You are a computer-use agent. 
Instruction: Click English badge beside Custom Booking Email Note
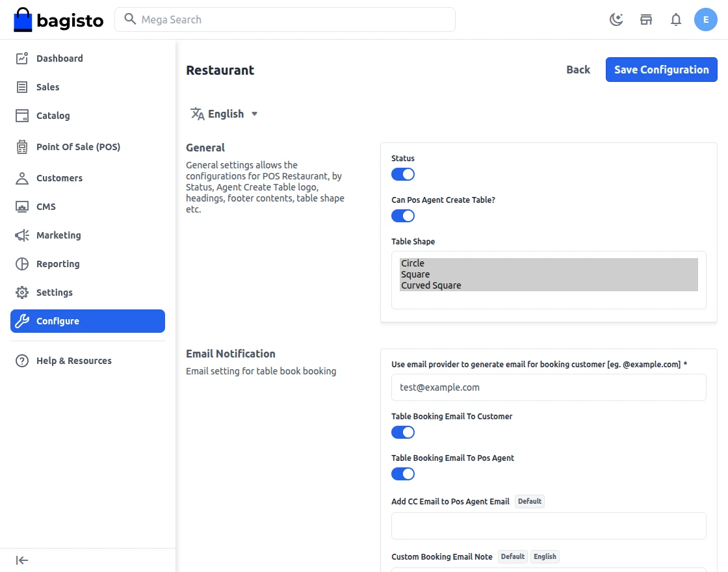coord(545,556)
